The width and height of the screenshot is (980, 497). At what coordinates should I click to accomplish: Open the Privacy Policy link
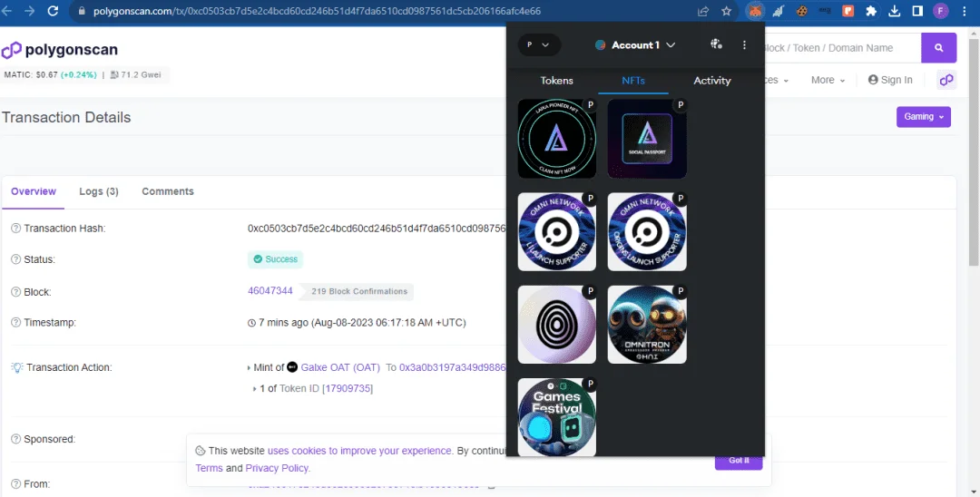pos(277,468)
